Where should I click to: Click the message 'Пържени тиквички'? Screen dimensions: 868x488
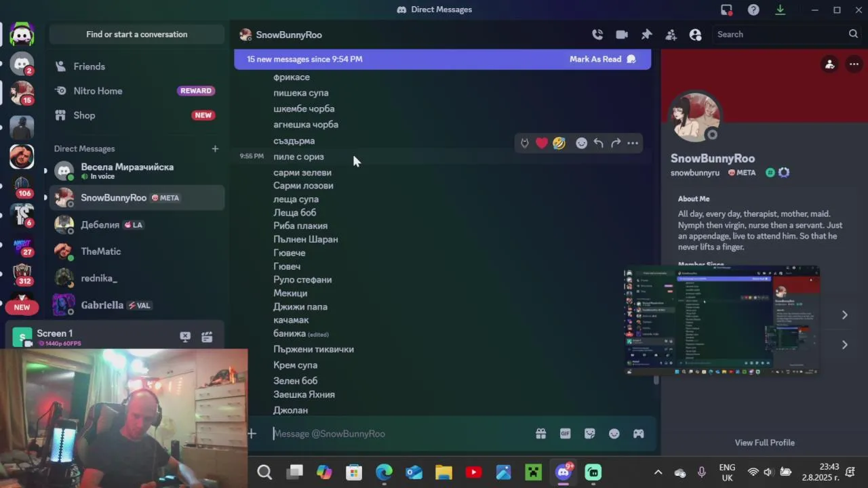(x=313, y=349)
